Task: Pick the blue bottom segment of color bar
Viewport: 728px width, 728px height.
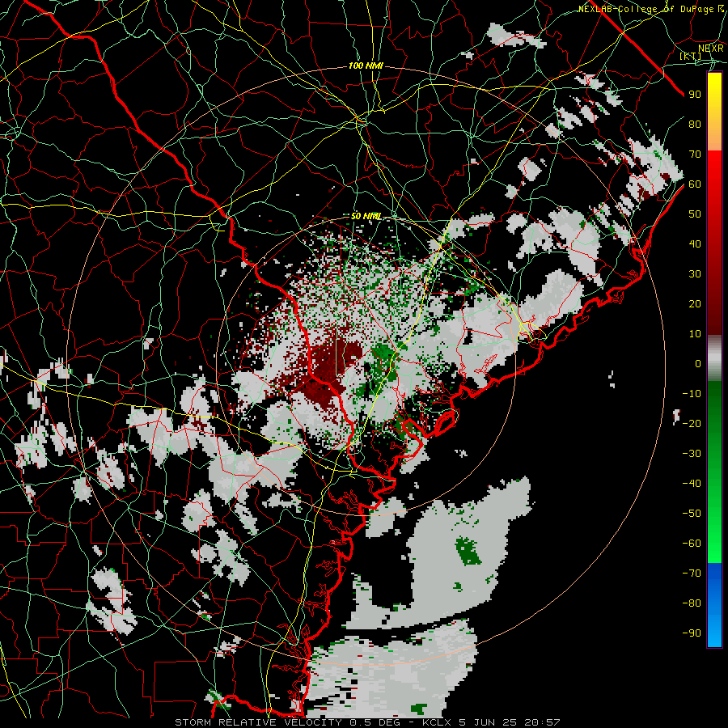Action: pos(714,604)
